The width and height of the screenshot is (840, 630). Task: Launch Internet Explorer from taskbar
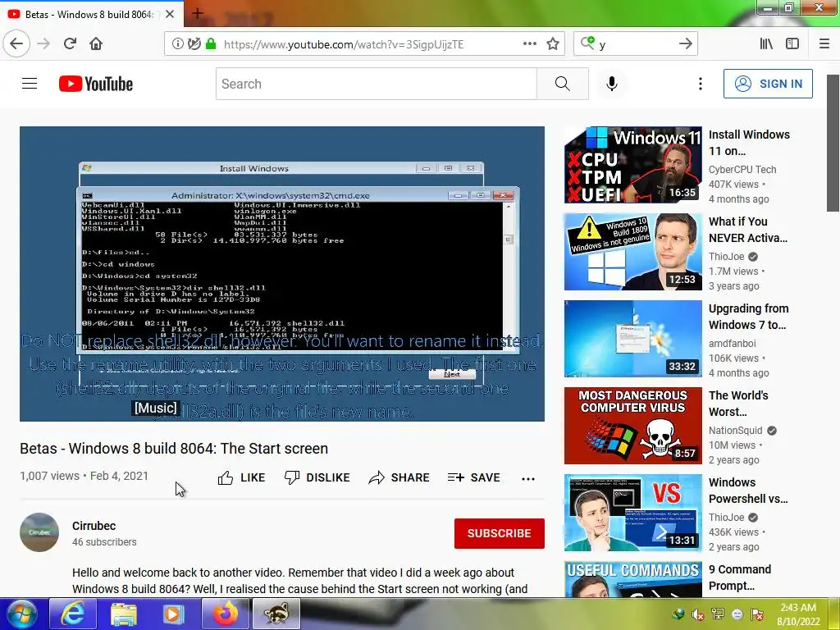73,614
